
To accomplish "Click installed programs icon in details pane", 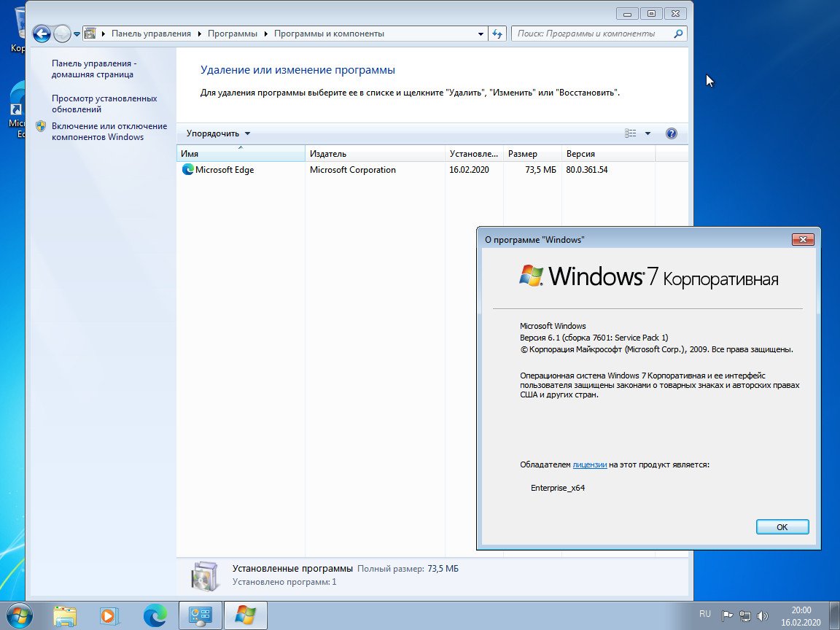I will [205, 577].
